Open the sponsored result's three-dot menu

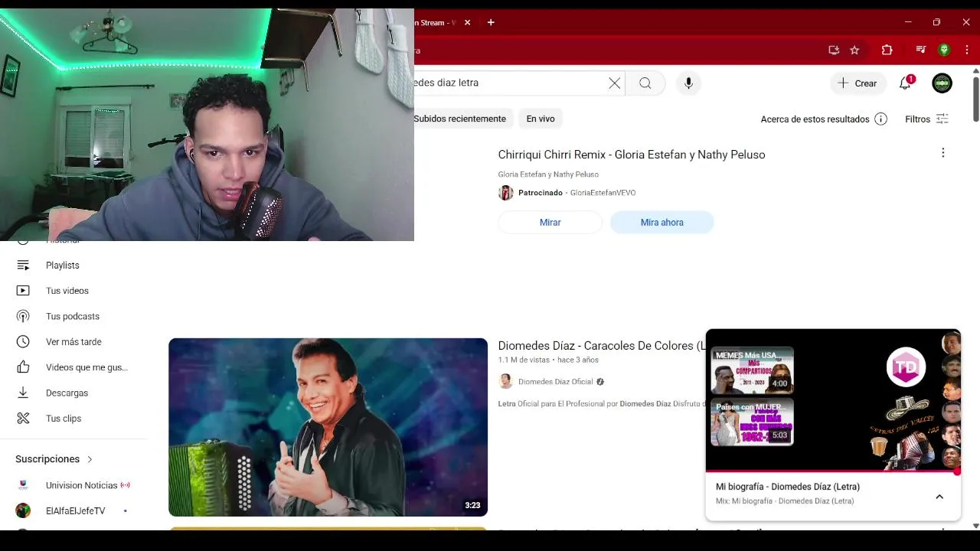pos(943,153)
